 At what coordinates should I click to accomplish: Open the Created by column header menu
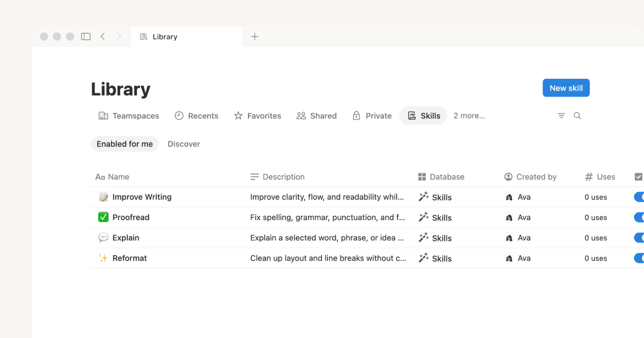click(x=531, y=177)
